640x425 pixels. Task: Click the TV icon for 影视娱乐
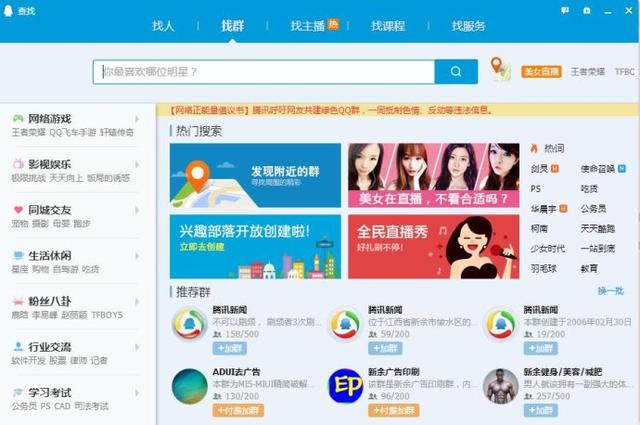click(x=18, y=164)
